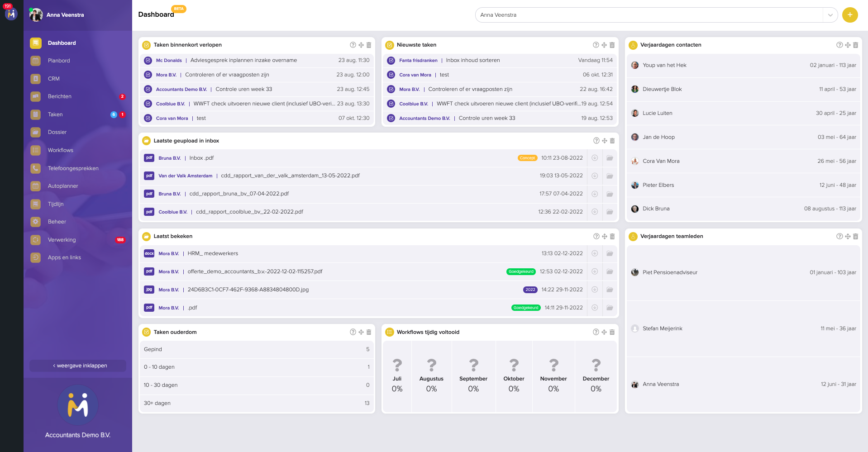Click the December 0% workflow column
The height and width of the screenshot is (452, 868).
[596, 376]
